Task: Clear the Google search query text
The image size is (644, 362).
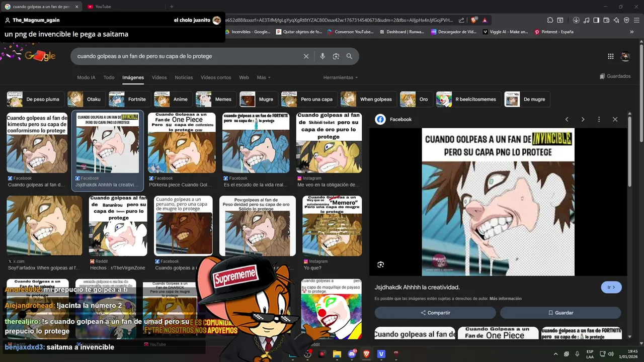Action: [x=306, y=56]
